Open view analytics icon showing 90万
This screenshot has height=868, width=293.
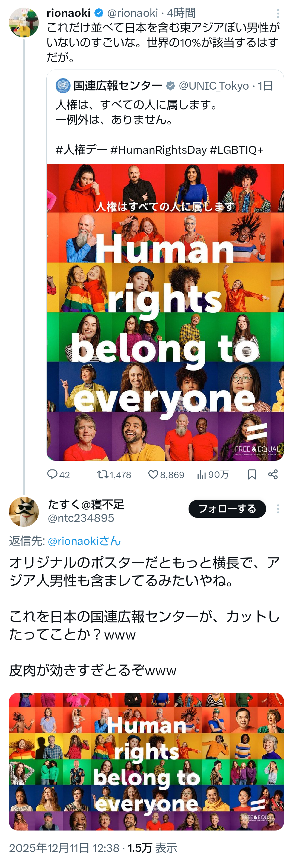pos(202,474)
